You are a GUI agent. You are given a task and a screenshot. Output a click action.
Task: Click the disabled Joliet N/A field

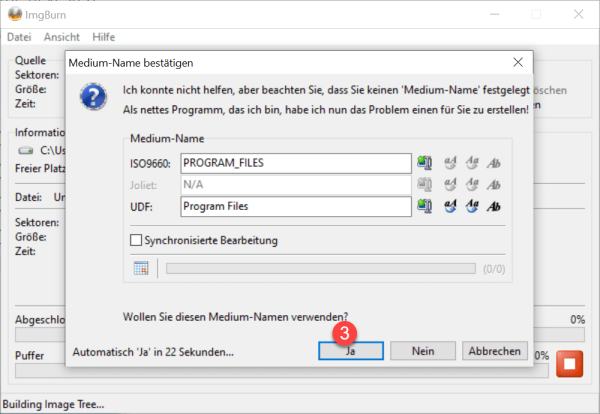[x=296, y=185]
